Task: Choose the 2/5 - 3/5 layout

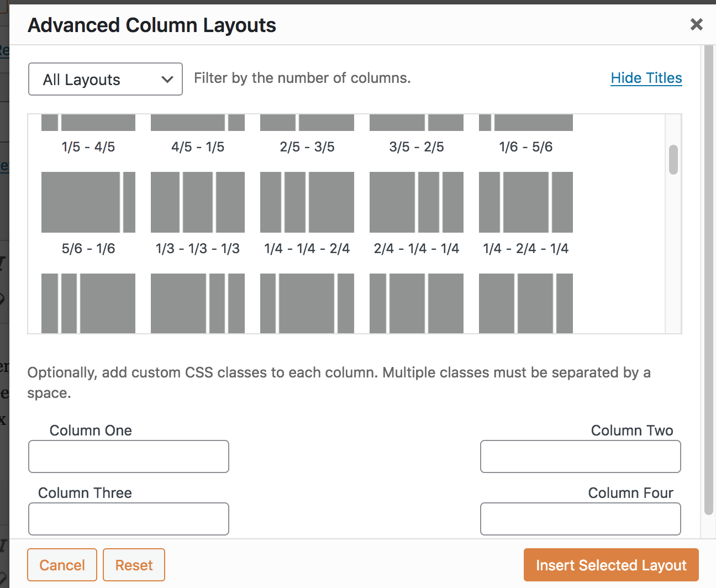Action: point(307,122)
